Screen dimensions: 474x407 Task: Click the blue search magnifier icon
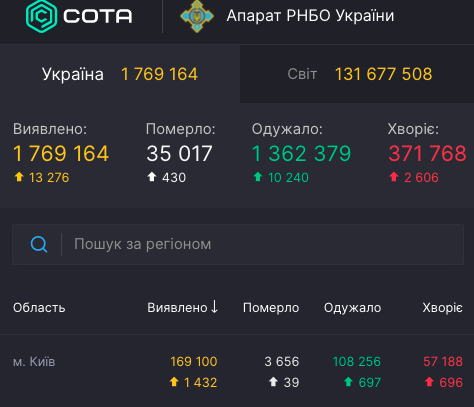39,244
